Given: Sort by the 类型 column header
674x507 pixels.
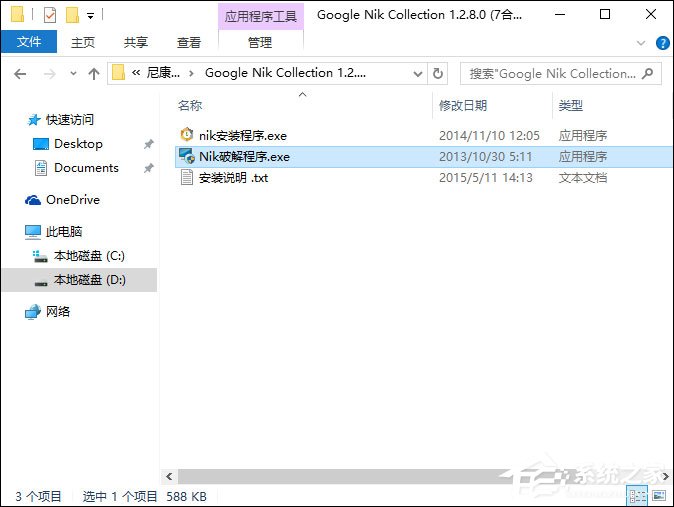Looking at the screenshot, I should tap(571, 105).
